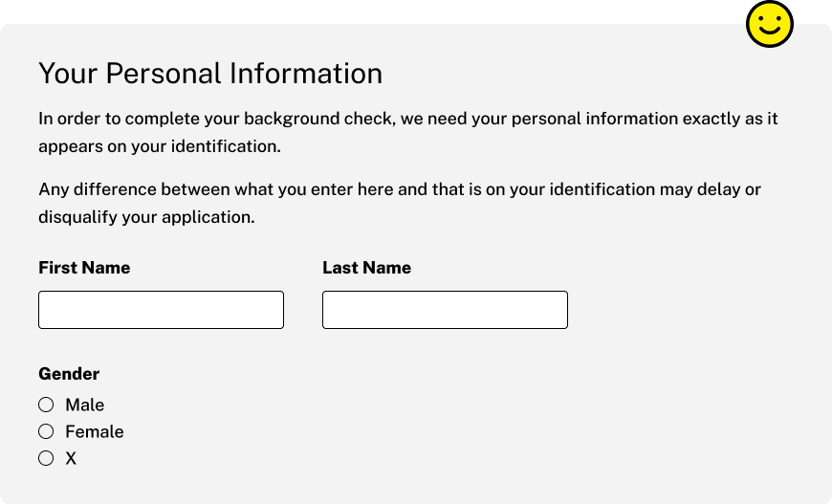Viewport: 832px width, 504px height.
Task: Click the line "disqualify your application."
Action: coord(146,217)
